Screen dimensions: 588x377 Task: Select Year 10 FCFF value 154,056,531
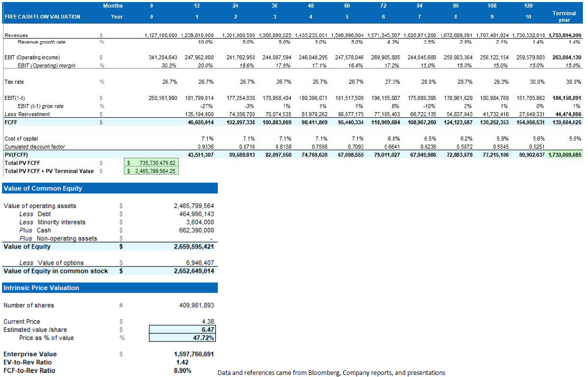click(530, 123)
